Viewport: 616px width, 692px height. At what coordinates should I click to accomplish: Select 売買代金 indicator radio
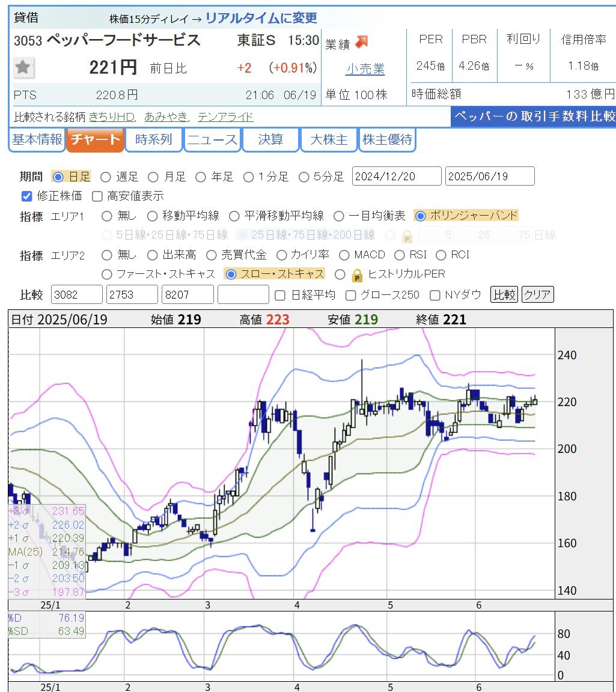tap(212, 255)
